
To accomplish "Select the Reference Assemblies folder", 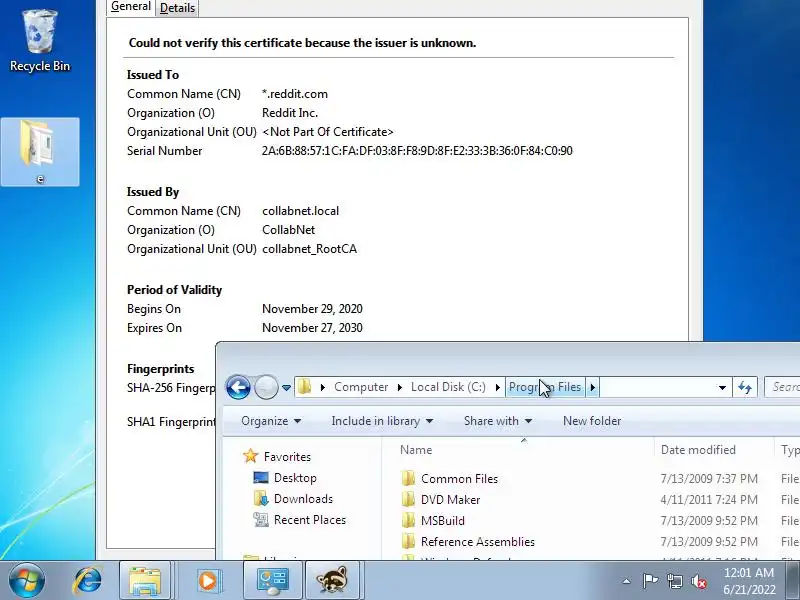I will (x=478, y=541).
